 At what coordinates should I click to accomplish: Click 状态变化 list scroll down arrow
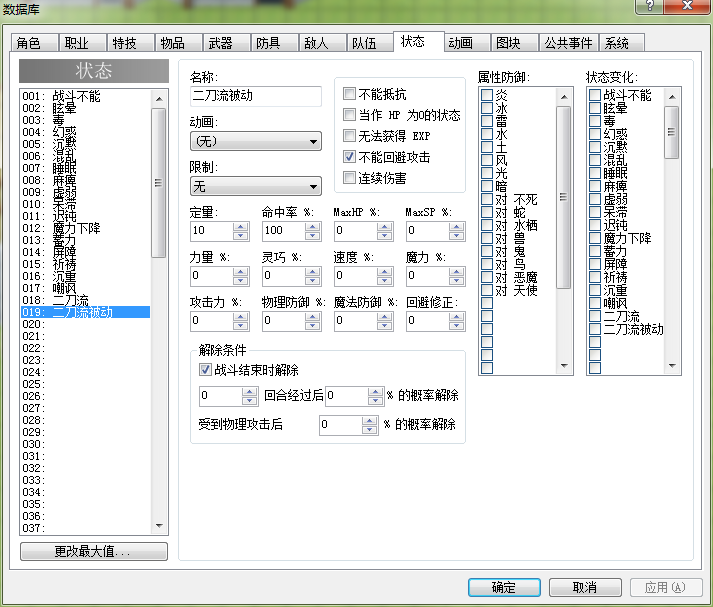pyautogui.click(x=672, y=366)
